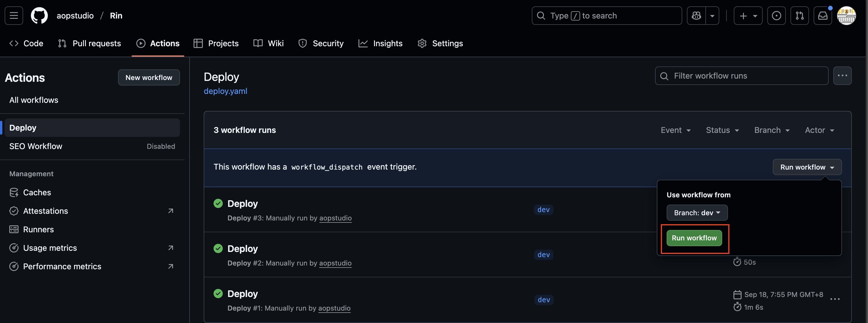Viewport: 868px width, 323px height.
Task: Click the New workflow button
Action: click(x=149, y=77)
